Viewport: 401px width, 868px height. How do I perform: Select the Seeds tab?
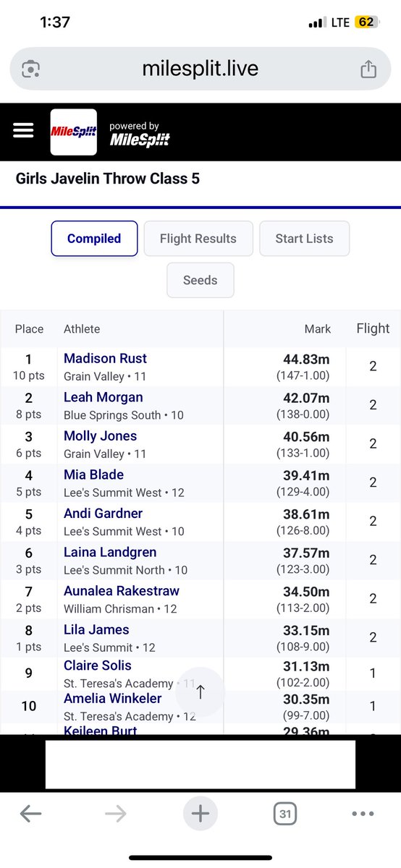coord(200,280)
